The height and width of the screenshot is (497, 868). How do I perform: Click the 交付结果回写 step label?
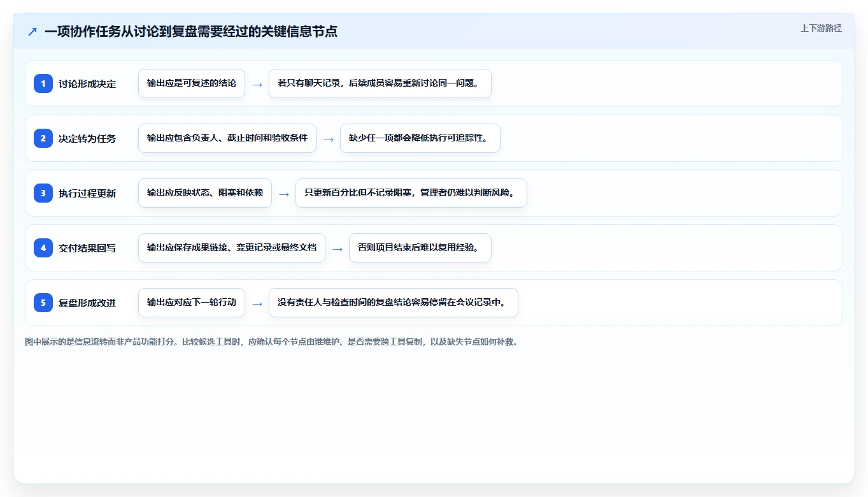coord(87,248)
